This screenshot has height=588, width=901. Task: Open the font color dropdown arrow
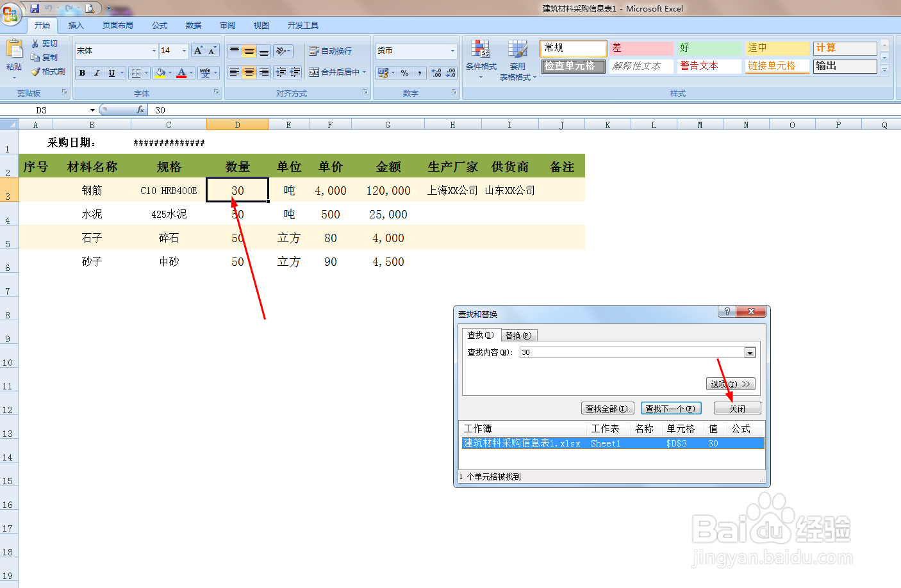coord(191,73)
